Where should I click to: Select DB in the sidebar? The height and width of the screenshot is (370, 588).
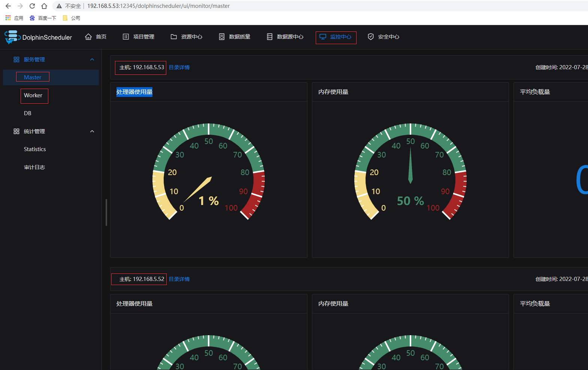coord(28,113)
